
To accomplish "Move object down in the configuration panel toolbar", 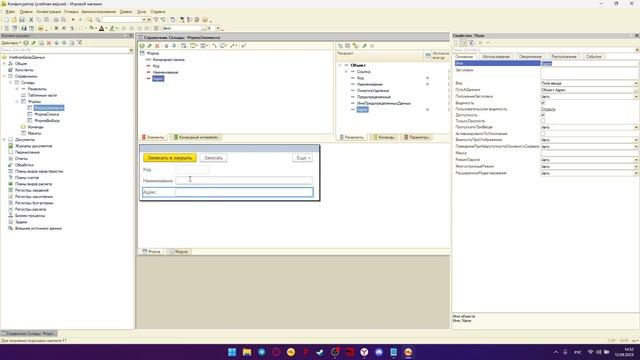I will point(64,43).
